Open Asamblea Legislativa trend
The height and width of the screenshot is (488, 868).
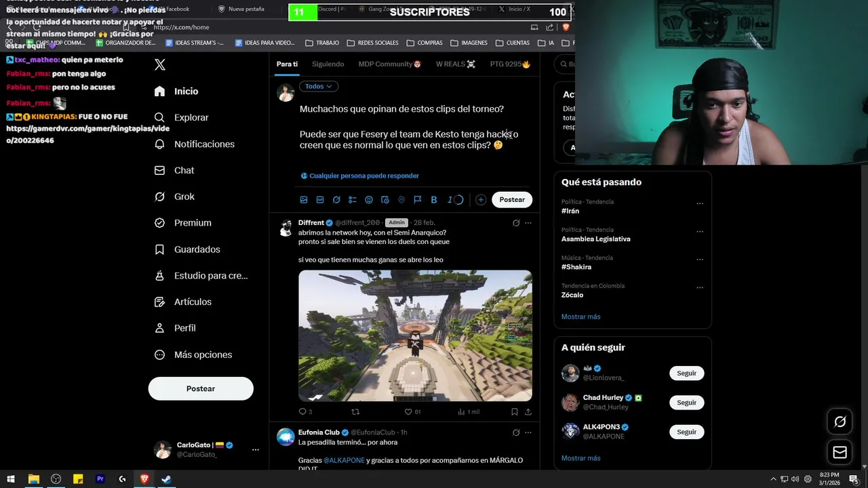click(x=596, y=239)
